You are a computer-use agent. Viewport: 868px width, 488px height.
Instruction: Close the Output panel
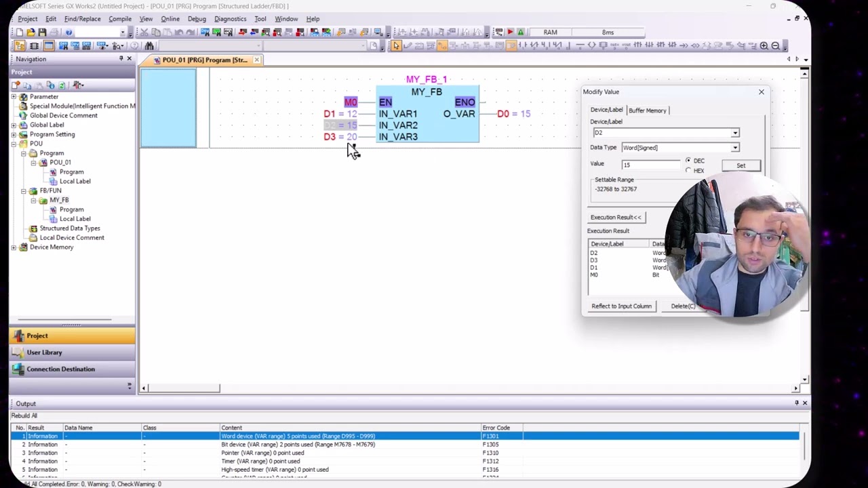(x=805, y=403)
